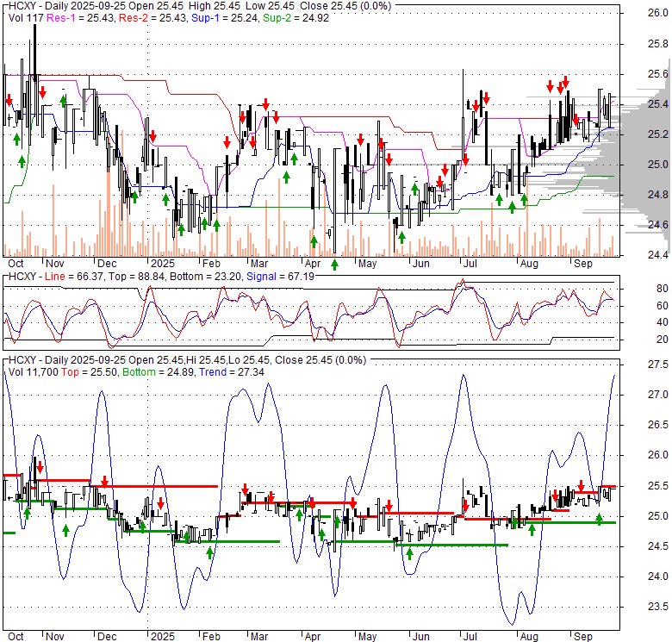The height and width of the screenshot is (642, 672).
Task: Select the Apr label on bottom chart's time axis
Action: pyautogui.click(x=313, y=637)
